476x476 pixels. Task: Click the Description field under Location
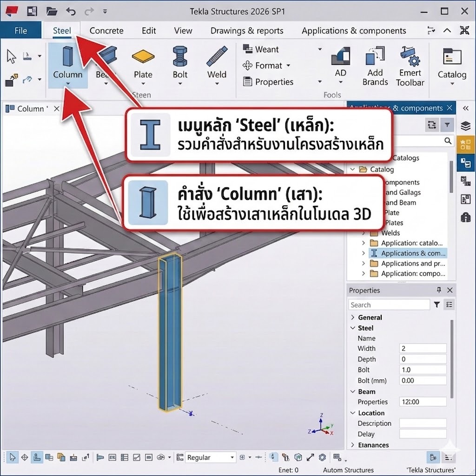[x=423, y=423]
